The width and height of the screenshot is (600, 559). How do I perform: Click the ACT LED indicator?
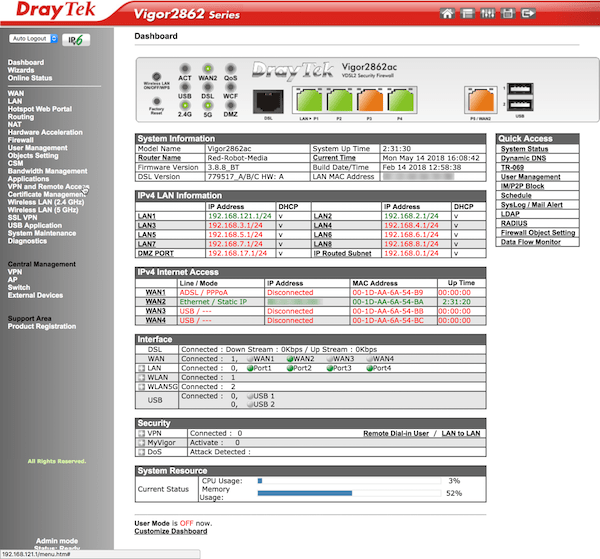[185, 68]
